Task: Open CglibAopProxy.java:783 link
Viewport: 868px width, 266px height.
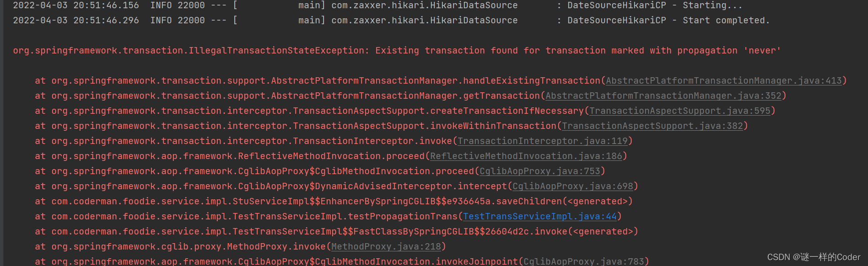Action: point(584,261)
